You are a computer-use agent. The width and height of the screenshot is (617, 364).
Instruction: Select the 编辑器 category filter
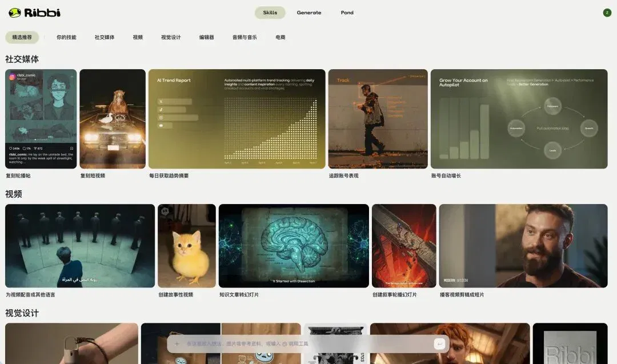[x=207, y=37]
